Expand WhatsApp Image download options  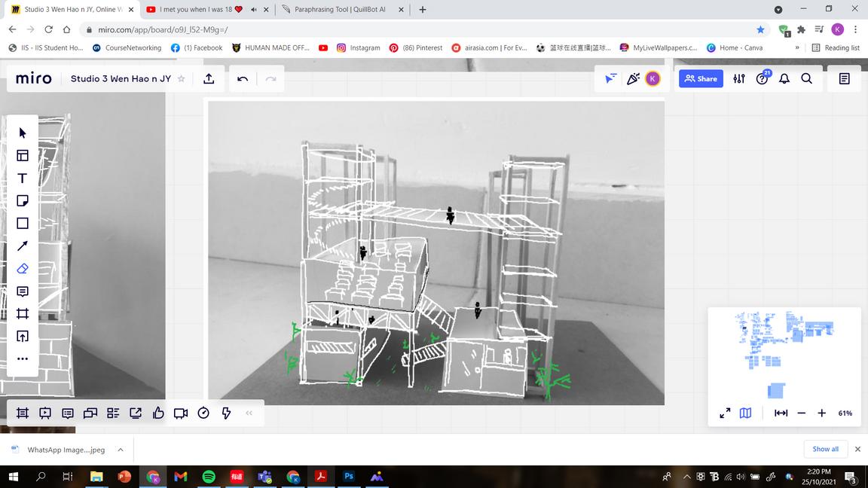(120, 450)
